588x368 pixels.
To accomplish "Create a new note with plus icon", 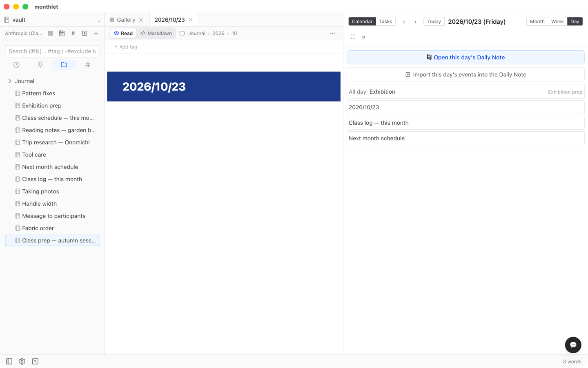I will click(96, 34).
